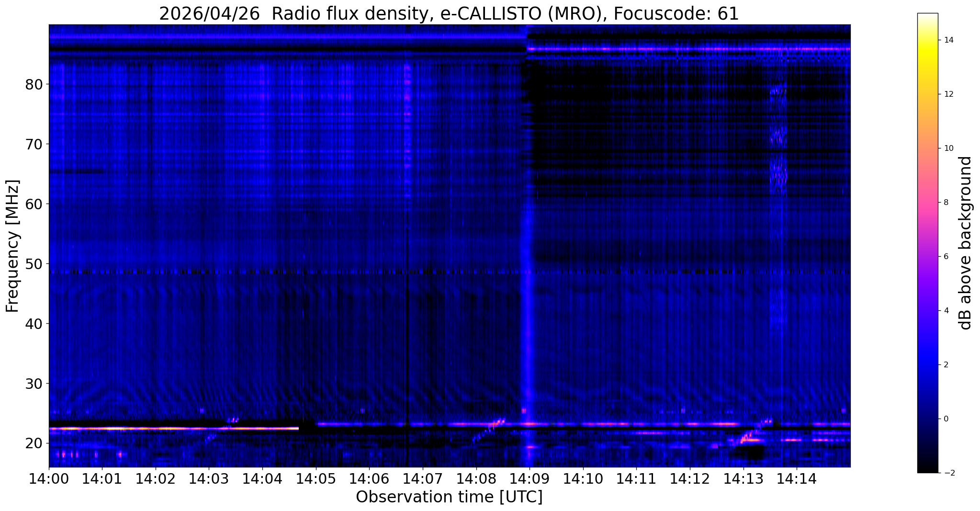The image size is (980, 511).
Task: Click the 80 MHz frequency tick label
Action: [x=34, y=85]
